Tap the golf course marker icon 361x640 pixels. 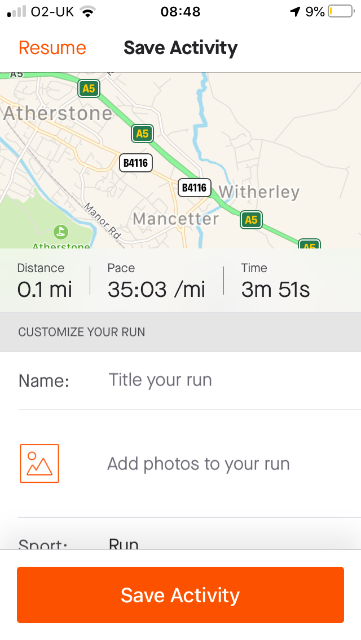coord(61,232)
